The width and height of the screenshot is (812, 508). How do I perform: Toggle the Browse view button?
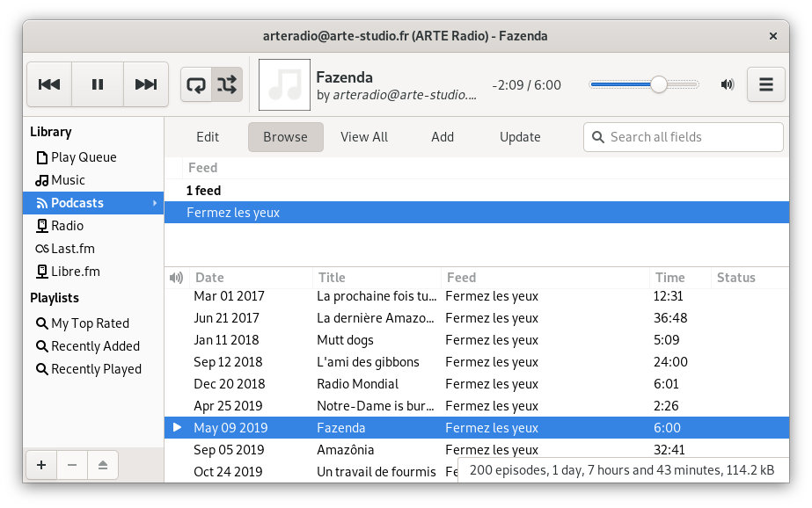pyautogui.click(x=285, y=137)
